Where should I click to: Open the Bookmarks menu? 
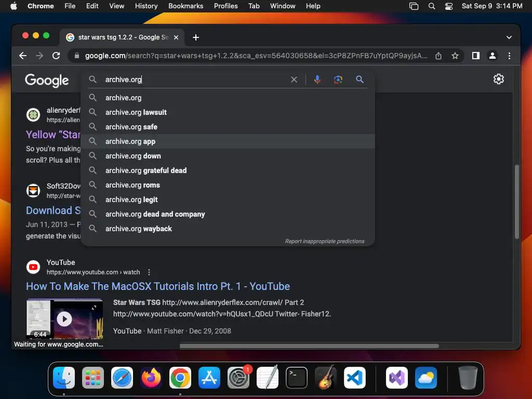(x=185, y=6)
